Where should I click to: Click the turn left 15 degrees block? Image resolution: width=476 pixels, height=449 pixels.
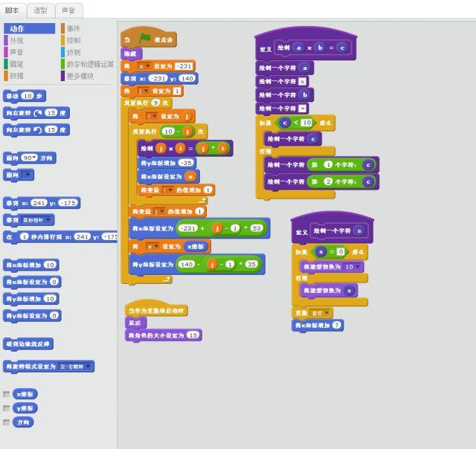(x=36, y=130)
